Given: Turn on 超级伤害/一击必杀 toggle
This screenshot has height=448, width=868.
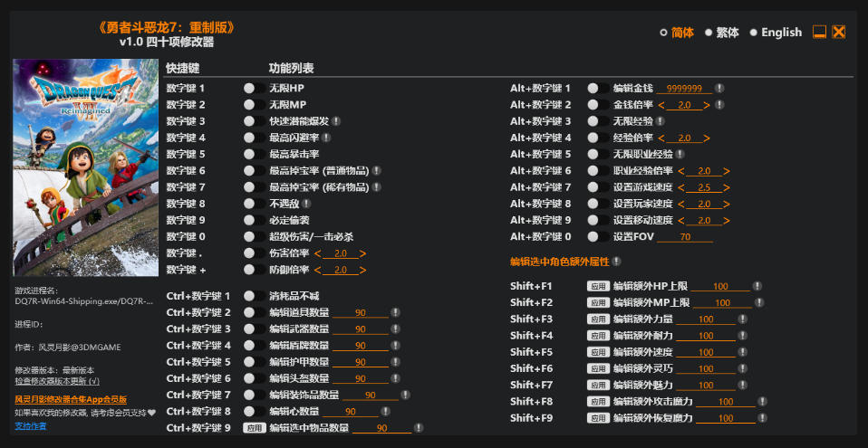Looking at the screenshot, I should [x=254, y=237].
